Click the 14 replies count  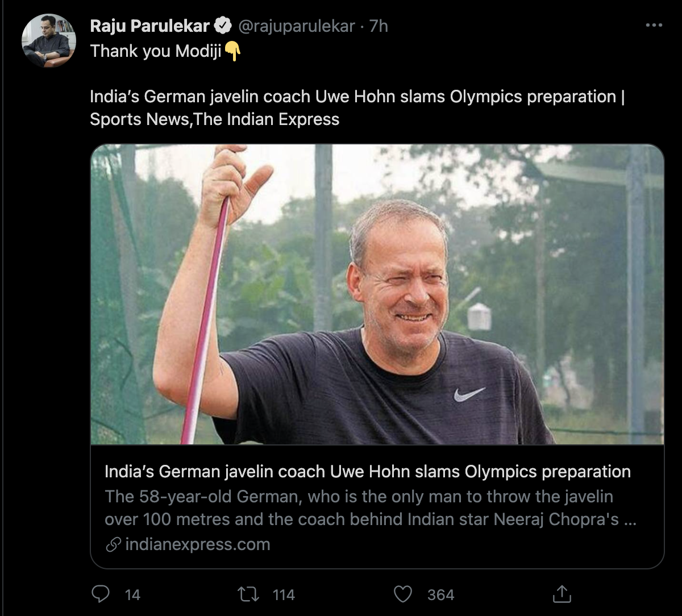[x=132, y=595]
